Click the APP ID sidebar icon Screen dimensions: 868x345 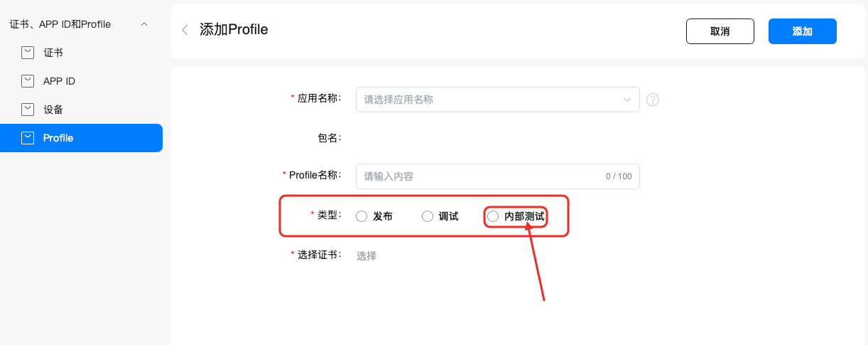pyautogui.click(x=28, y=81)
